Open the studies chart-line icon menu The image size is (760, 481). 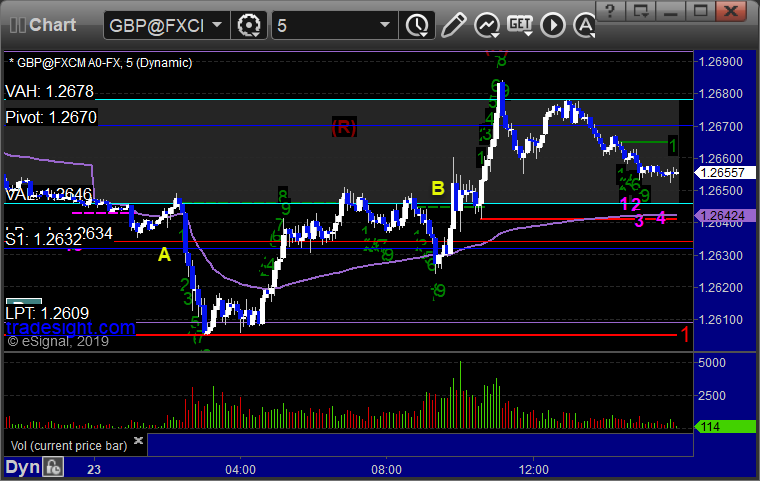pos(487,25)
